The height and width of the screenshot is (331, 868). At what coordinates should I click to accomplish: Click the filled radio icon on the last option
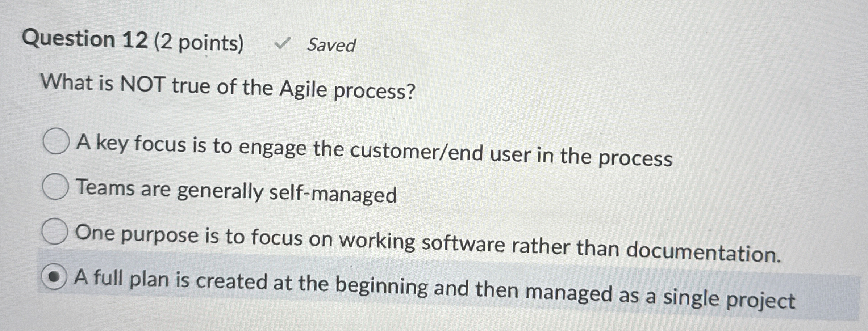[x=55, y=277]
